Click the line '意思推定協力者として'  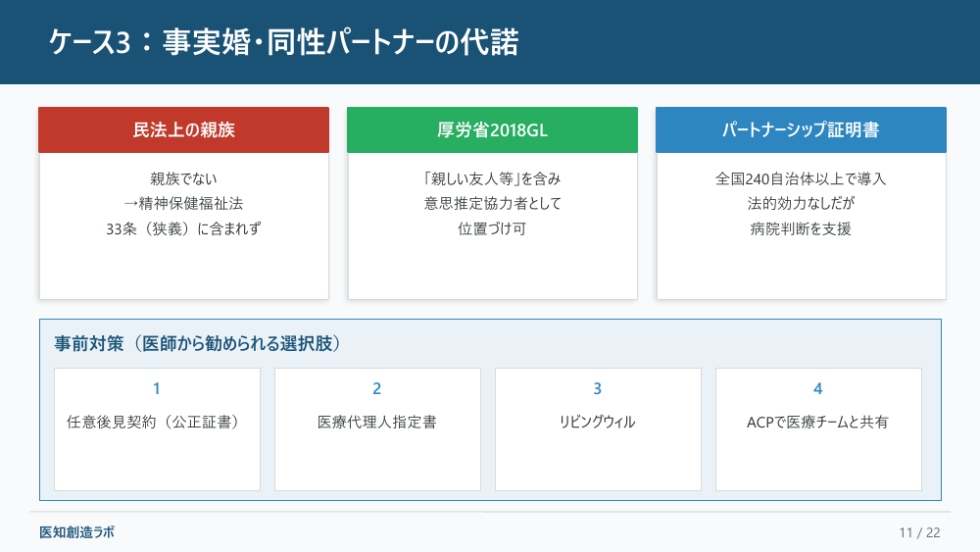point(493,204)
